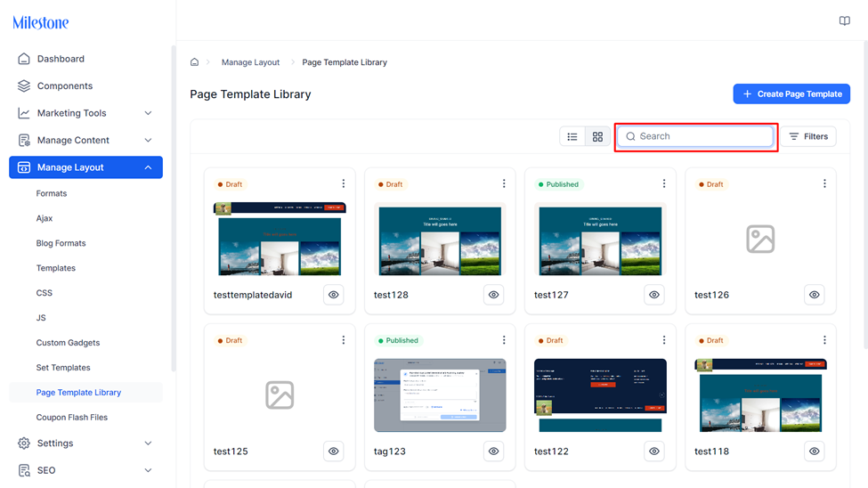
Task: Open more options for testtemplatedavid card
Action: 344,183
